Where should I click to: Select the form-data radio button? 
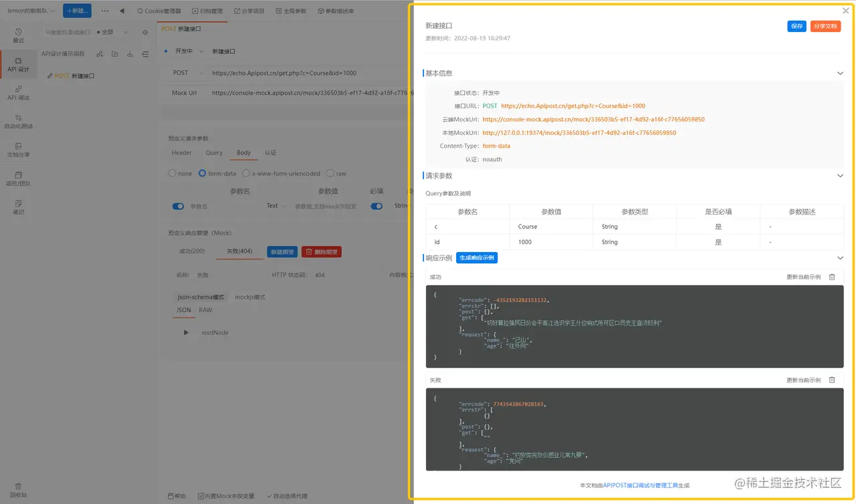click(202, 173)
